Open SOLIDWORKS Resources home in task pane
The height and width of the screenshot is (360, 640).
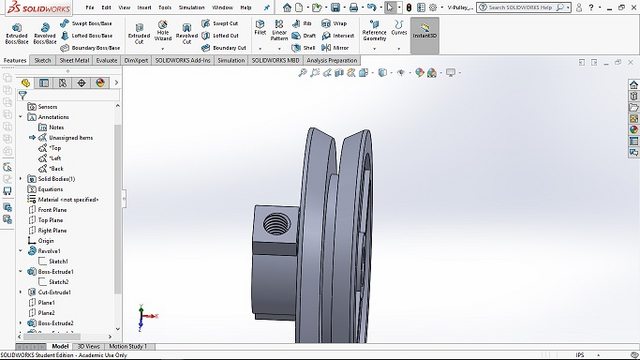pos(633,84)
